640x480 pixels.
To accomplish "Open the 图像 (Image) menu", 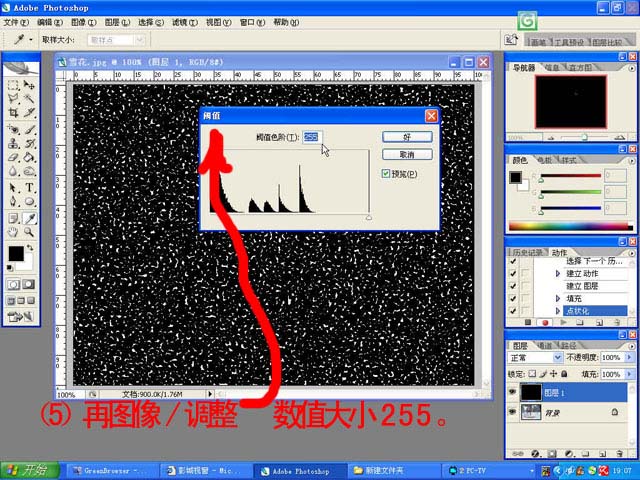I will [84, 22].
